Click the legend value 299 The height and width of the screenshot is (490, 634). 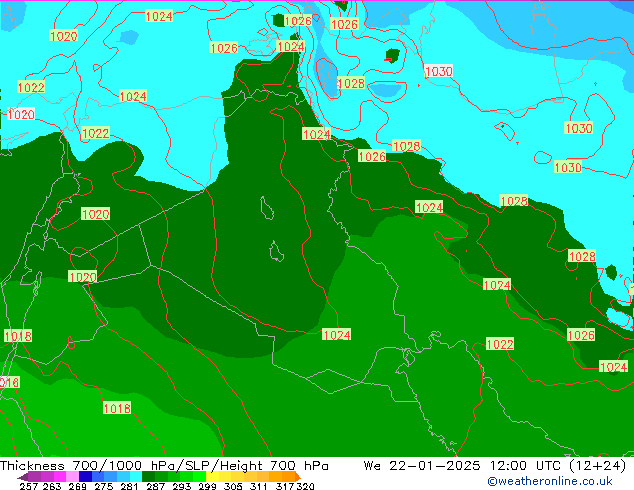point(207,486)
